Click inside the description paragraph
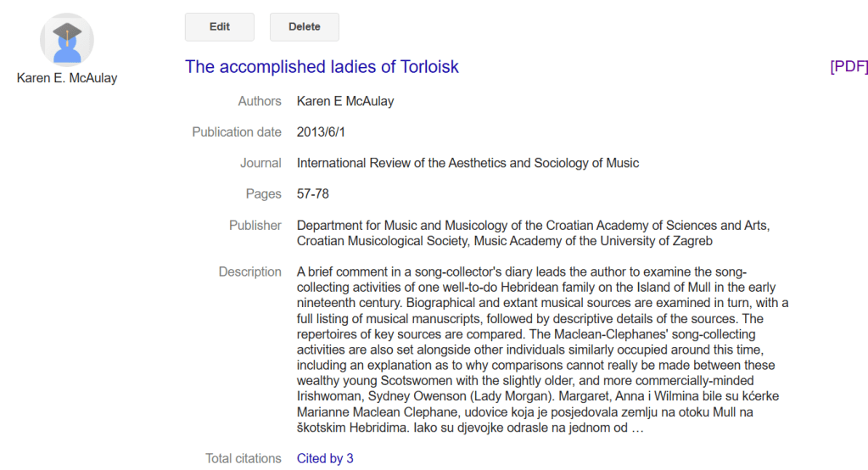This screenshot has width=868, height=470. pos(543,350)
